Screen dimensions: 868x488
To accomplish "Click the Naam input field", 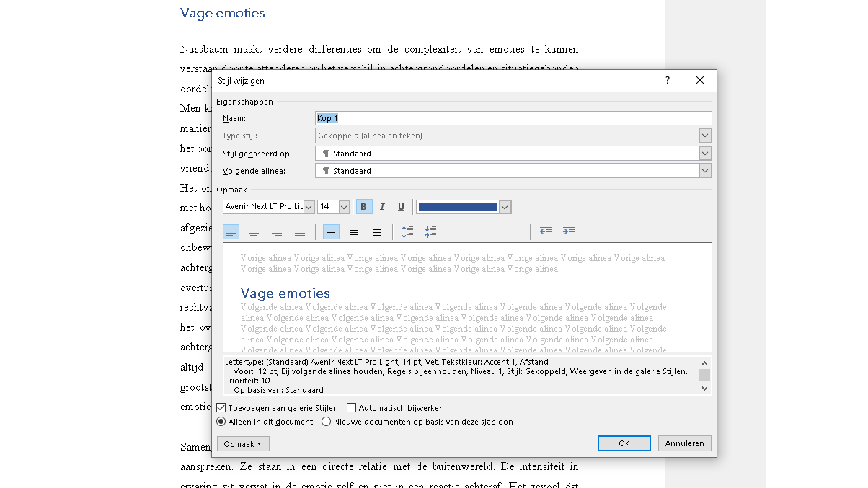I will [x=513, y=118].
